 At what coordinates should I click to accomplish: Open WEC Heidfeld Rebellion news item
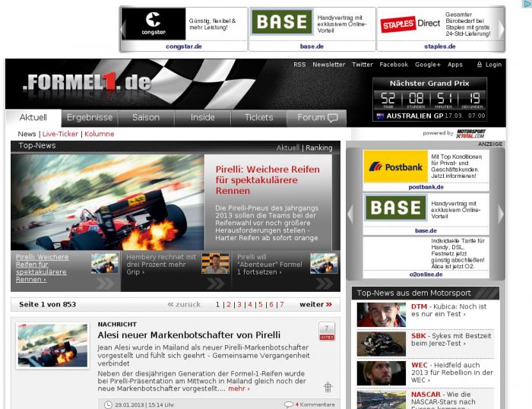coord(452,373)
